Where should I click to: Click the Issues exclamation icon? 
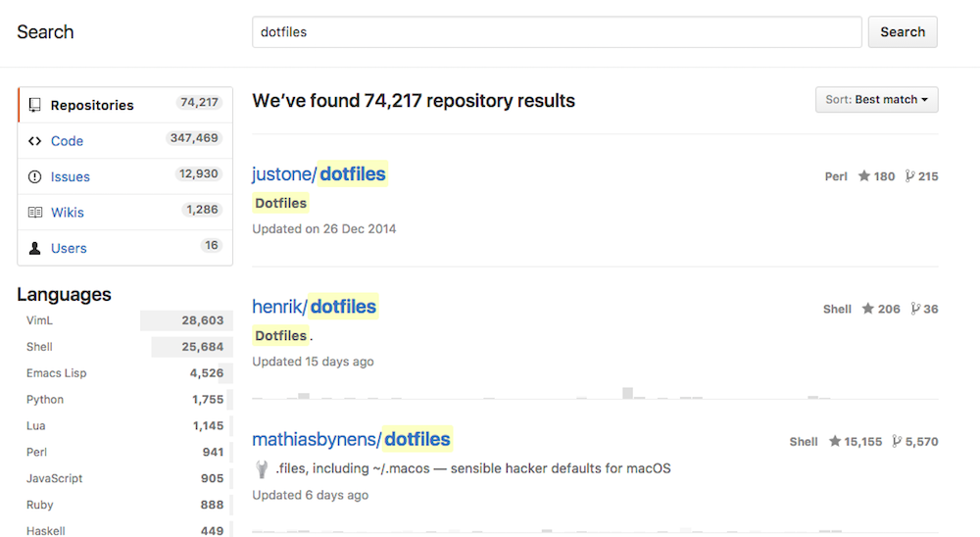pos(35,177)
